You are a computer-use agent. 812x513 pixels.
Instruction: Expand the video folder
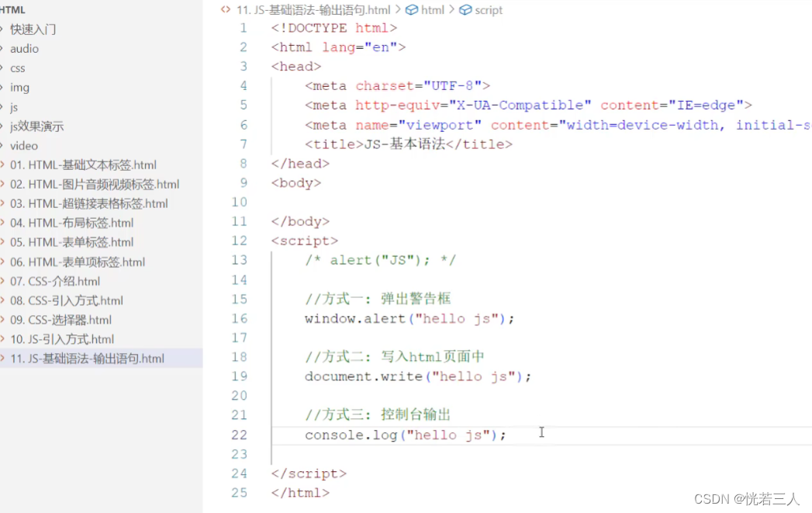[24, 146]
